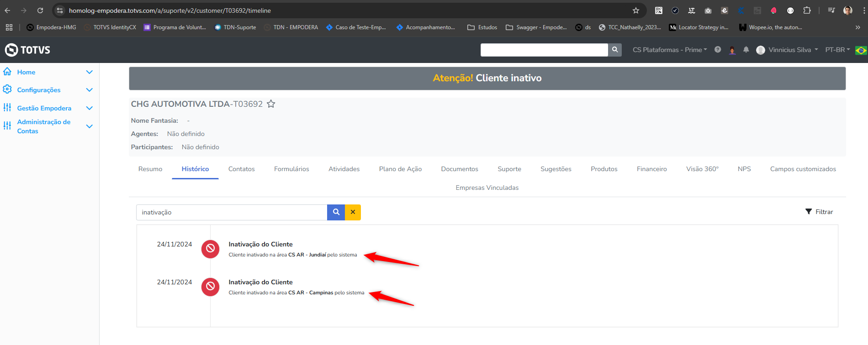868x345 pixels.
Task: Click the Filtrar funnel icon
Action: click(x=809, y=212)
